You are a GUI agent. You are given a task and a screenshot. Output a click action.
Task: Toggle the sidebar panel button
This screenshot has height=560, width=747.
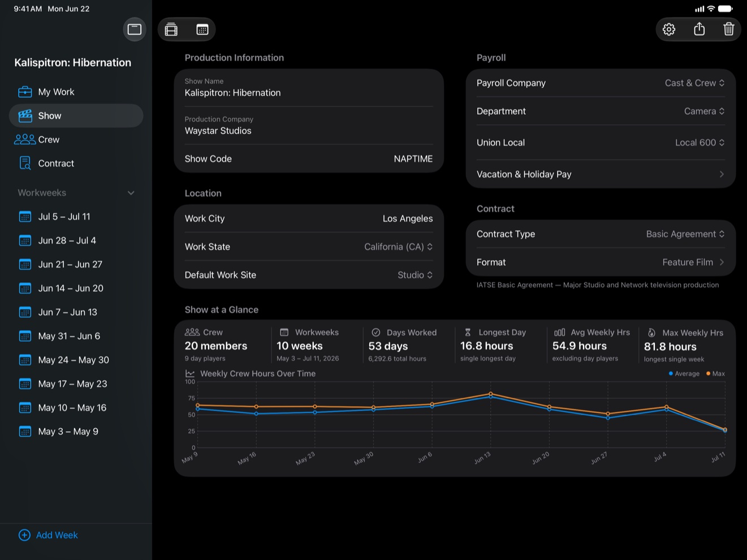click(135, 29)
